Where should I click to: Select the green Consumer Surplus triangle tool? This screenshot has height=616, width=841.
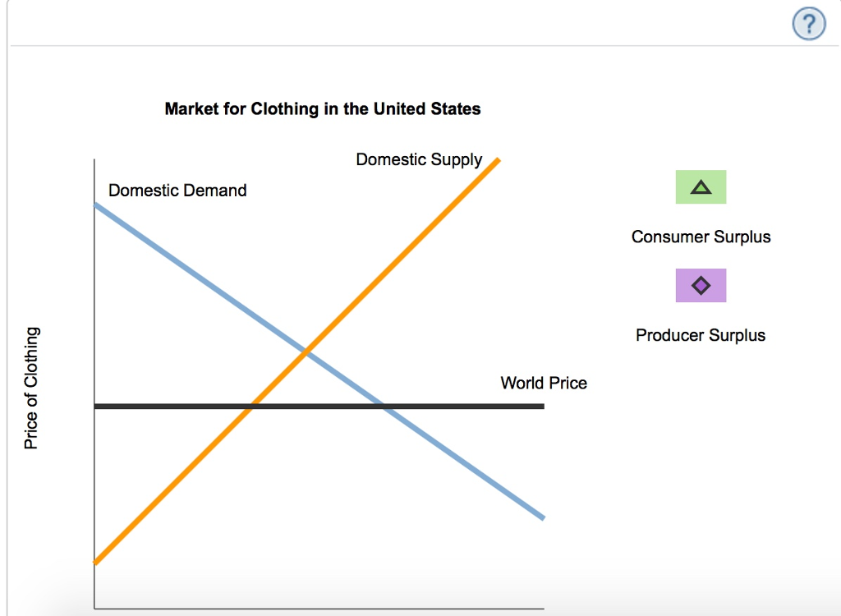[x=701, y=187]
